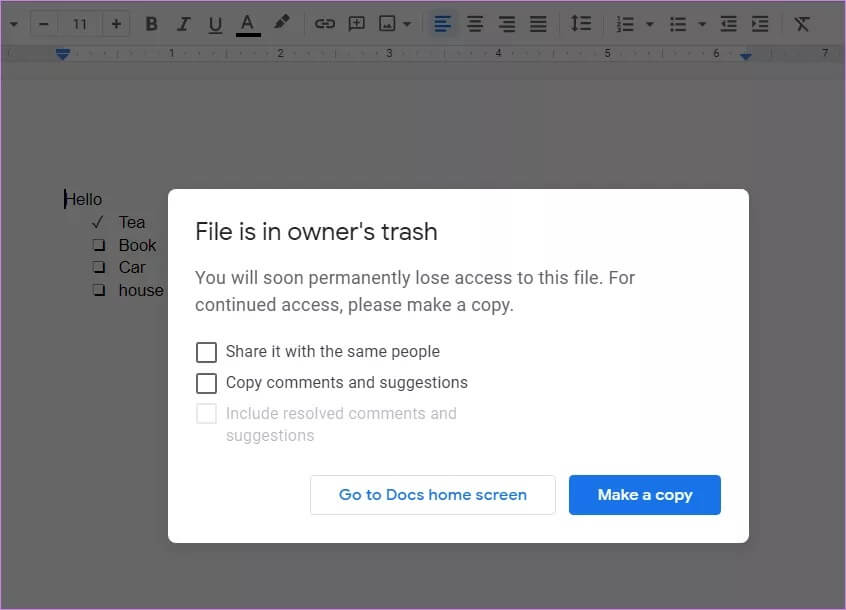This screenshot has width=846, height=610.
Task: Select the highlight color pen icon
Action: click(x=282, y=23)
